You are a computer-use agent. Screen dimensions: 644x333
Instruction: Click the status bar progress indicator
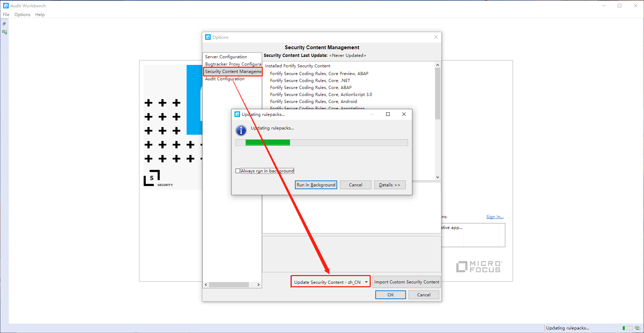coord(628,328)
